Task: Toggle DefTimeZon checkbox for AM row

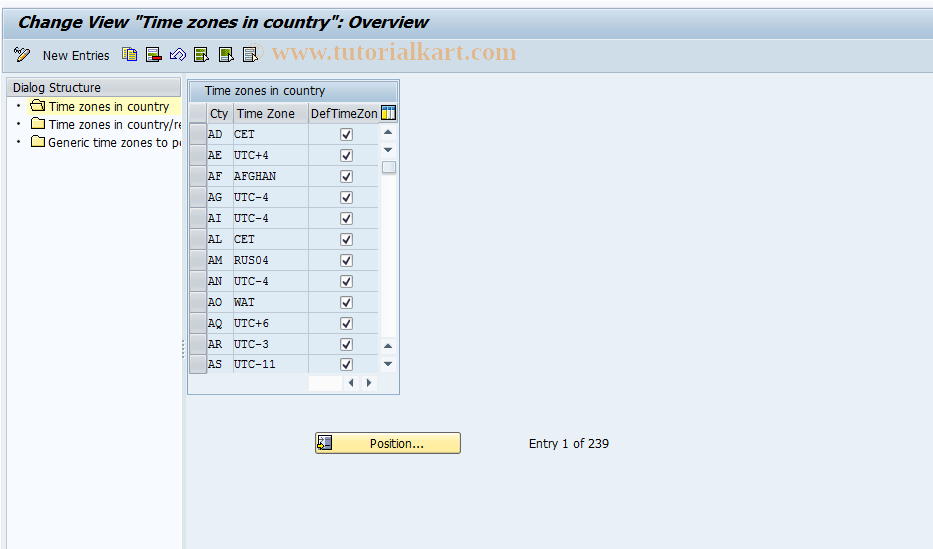Action: 346,261
